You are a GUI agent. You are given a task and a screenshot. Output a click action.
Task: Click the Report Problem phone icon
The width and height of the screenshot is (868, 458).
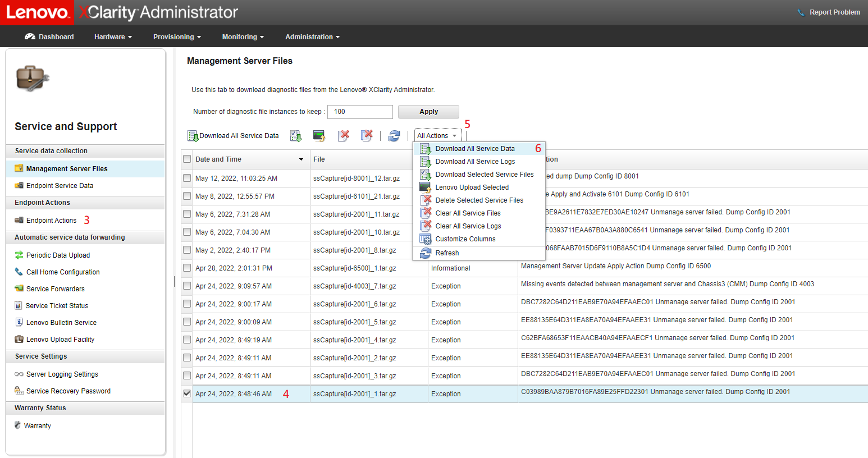click(801, 12)
